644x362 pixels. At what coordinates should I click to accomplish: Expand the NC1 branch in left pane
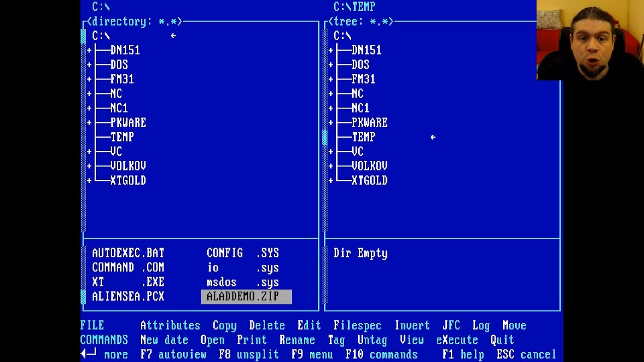click(x=89, y=108)
